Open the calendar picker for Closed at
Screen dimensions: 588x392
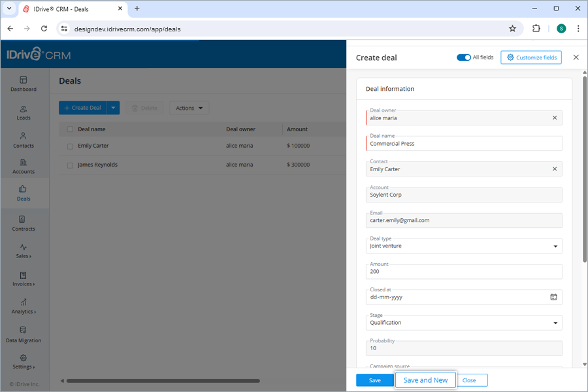click(x=553, y=297)
